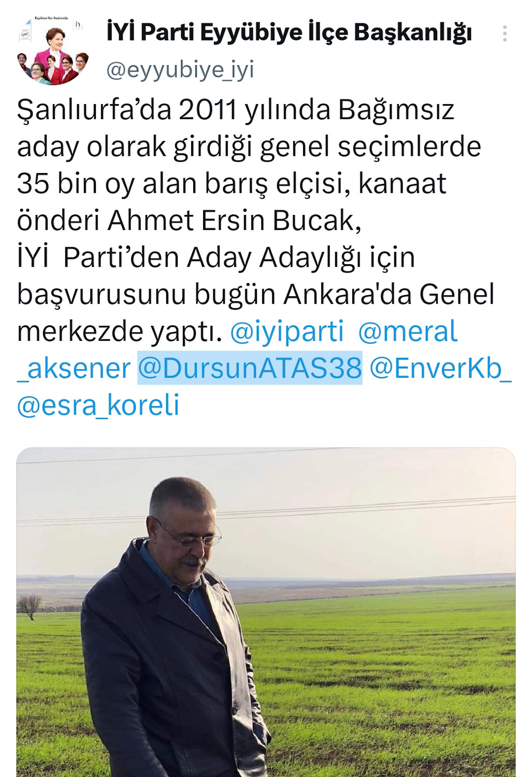Open the İYİ Parti Eyyübiye profile avatar
Viewport: 532px width, 777px height.
click(53, 50)
